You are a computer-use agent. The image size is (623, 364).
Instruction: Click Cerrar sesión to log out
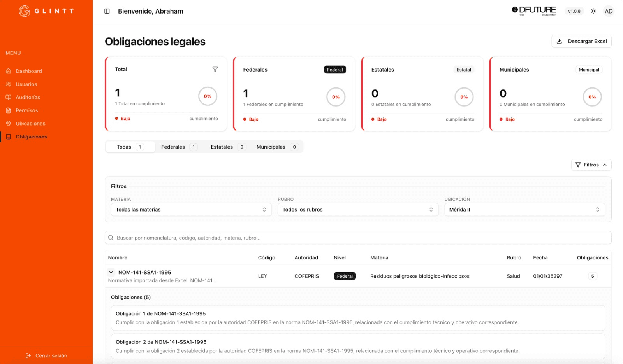46,355
